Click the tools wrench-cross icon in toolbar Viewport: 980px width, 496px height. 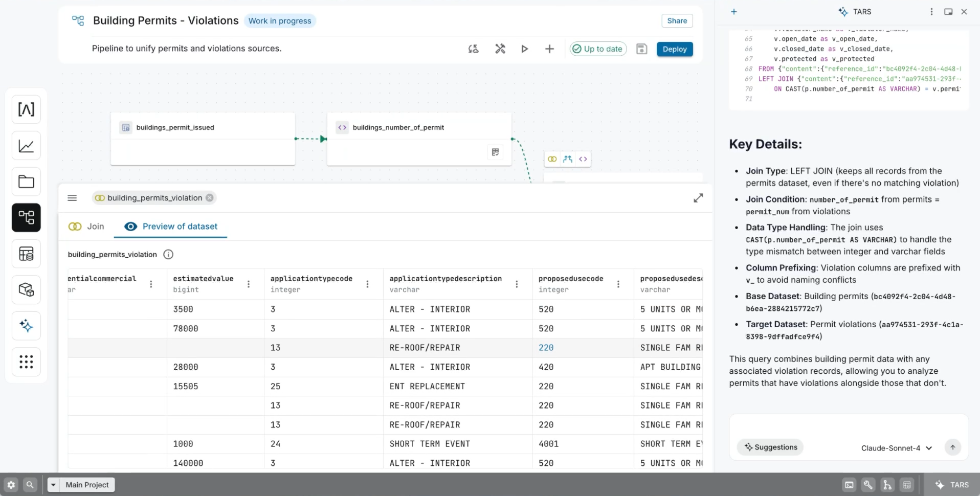[500, 49]
